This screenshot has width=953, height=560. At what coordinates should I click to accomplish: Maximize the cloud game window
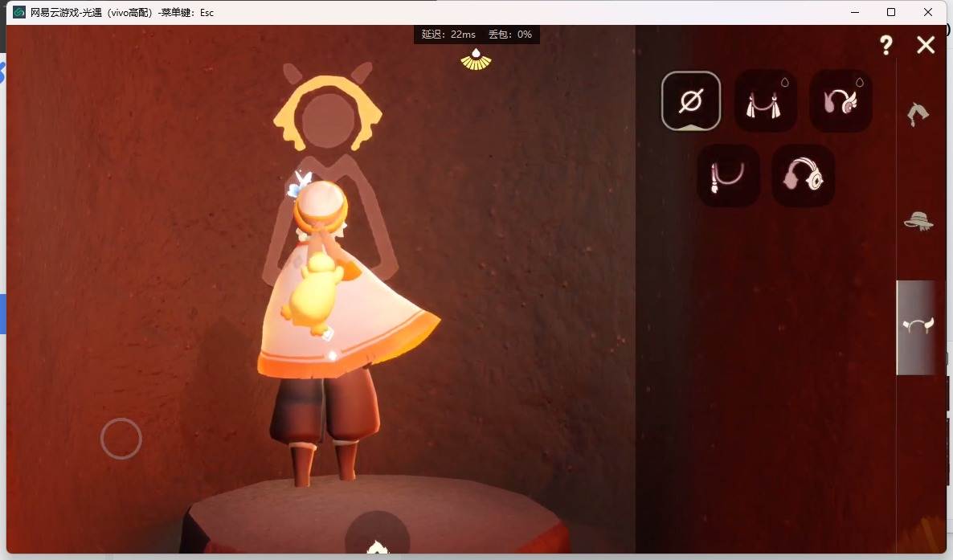[891, 12]
